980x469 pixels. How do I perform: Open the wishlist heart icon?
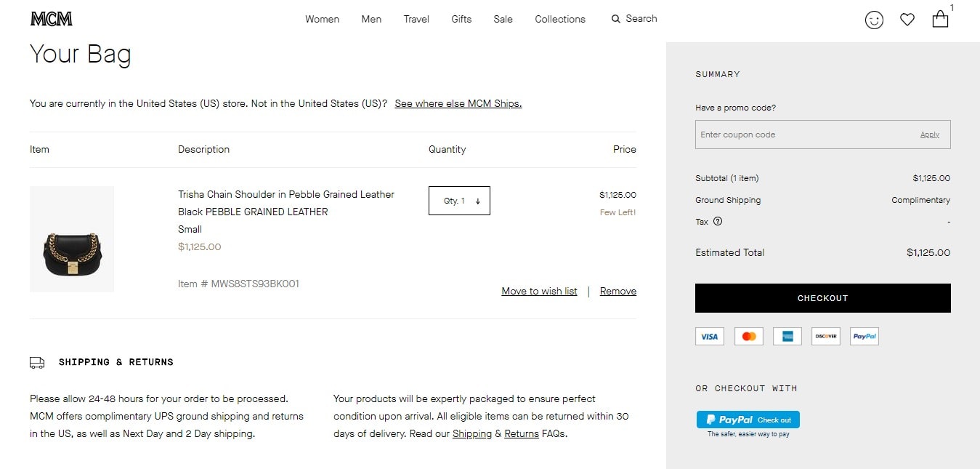(x=907, y=20)
